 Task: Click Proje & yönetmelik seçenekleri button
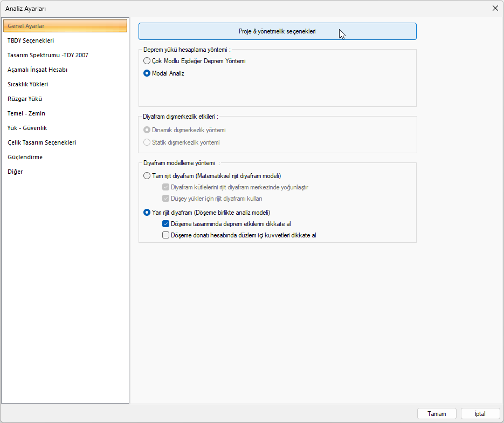[278, 31]
